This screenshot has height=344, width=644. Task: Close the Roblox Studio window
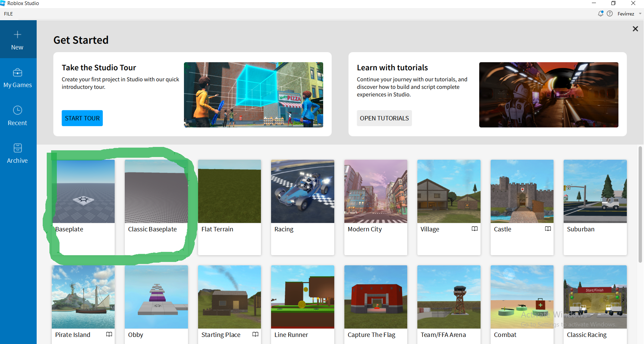633,3
